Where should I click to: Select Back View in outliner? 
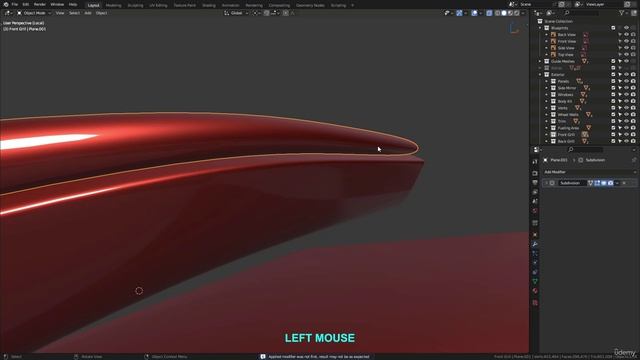coord(567,35)
